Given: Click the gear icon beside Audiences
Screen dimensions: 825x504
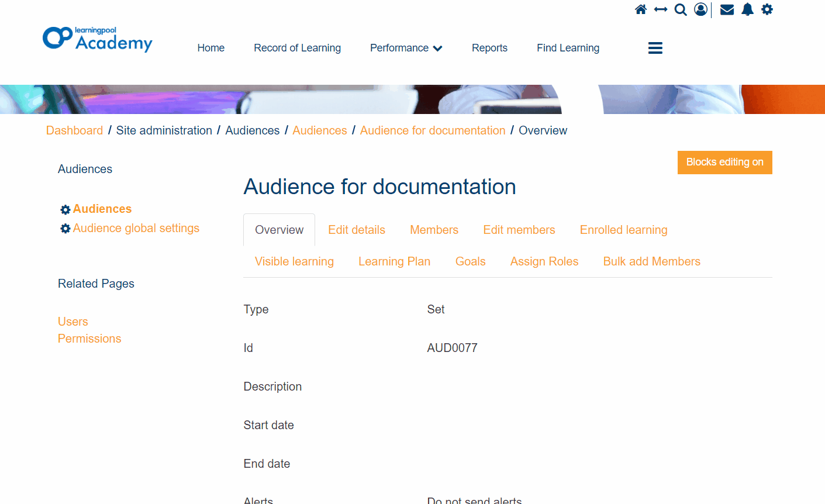Looking at the screenshot, I should [65, 209].
